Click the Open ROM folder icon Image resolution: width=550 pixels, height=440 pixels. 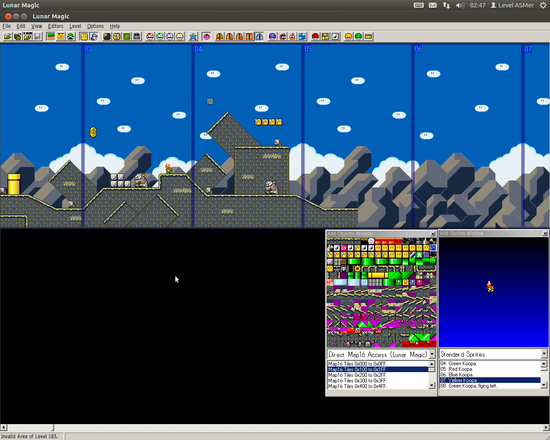[x=8, y=36]
